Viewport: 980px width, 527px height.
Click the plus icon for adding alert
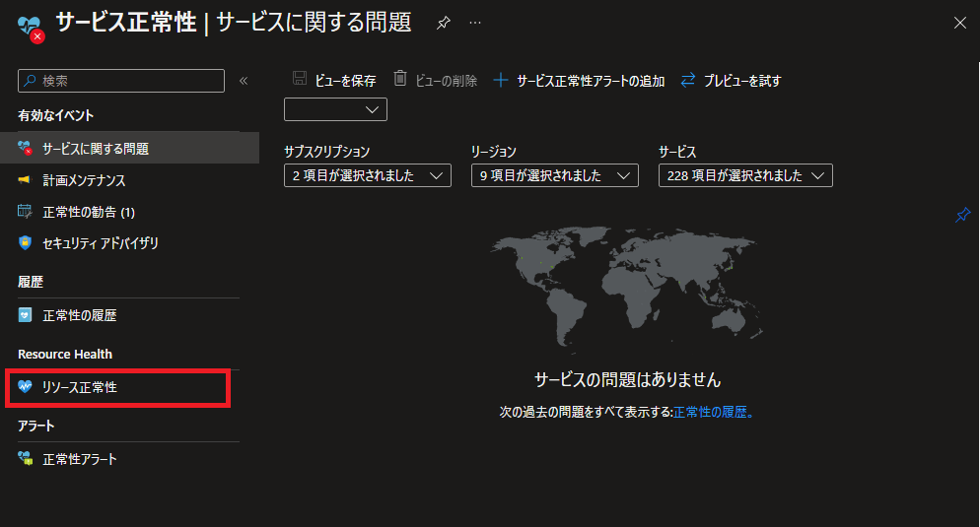[x=501, y=80]
